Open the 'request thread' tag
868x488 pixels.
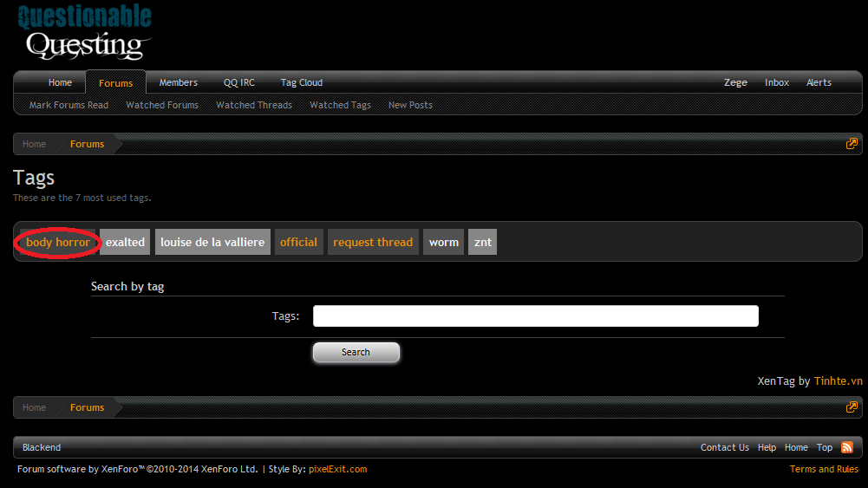[373, 242]
